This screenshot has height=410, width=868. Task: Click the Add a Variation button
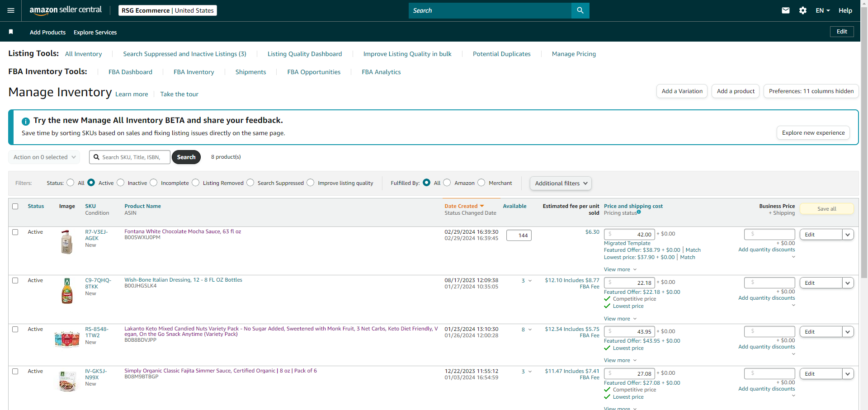click(x=682, y=91)
